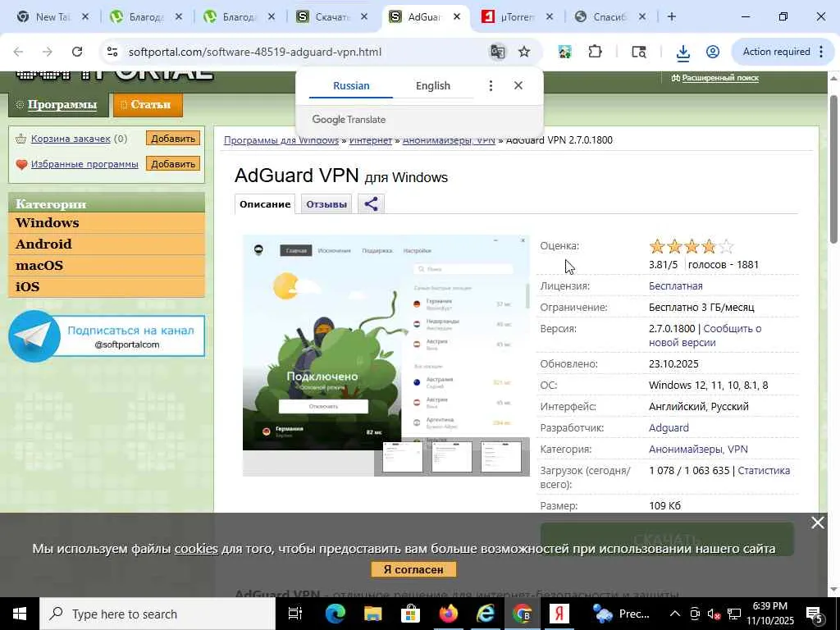Click Добавить next to Избранные программы
840x630 pixels.
[x=172, y=164]
